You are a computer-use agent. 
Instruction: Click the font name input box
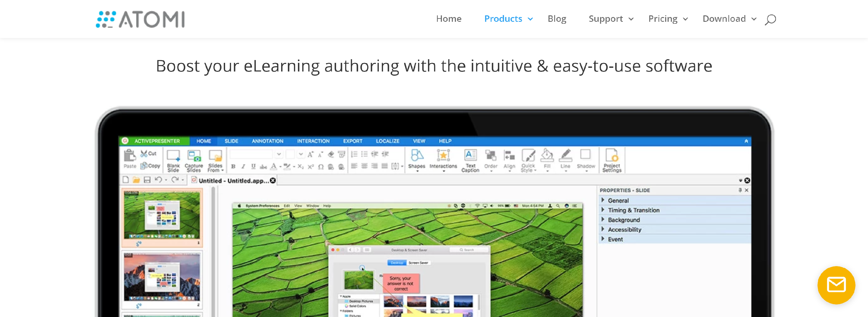(x=251, y=154)
